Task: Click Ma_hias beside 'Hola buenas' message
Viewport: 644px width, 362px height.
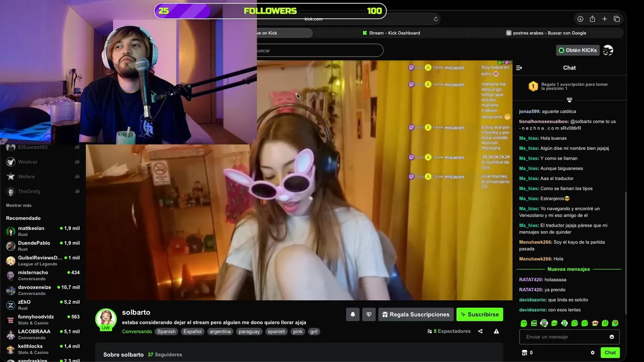Action: coord(529,138)
